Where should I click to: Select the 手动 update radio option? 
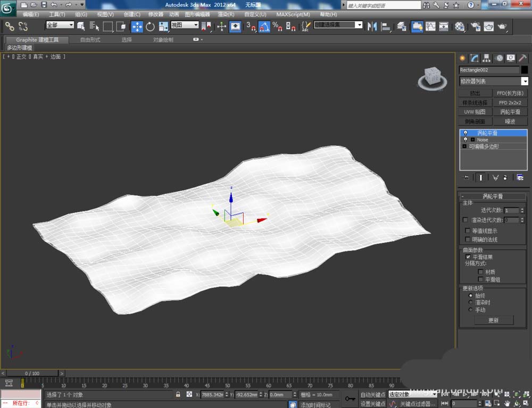(x=470, y=309)
